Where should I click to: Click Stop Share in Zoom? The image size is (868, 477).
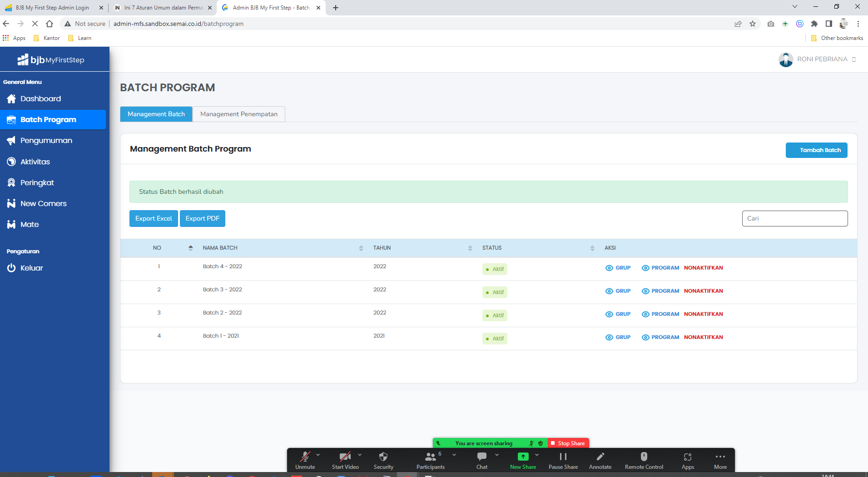(568, 443)
